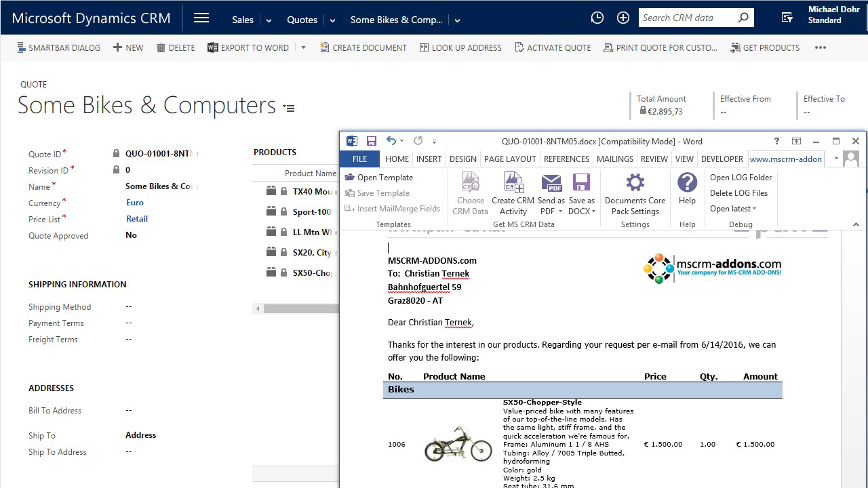Viewport: 868px width, 488px height.
Task: Click Word redo icon
Action: pyautogui.click(x=418, y=141)
